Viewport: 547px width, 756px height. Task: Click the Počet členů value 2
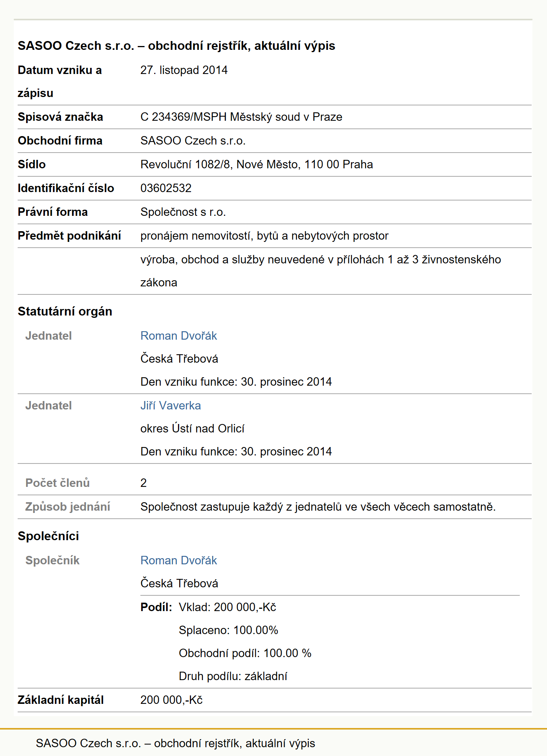click(x=143, y=483)
